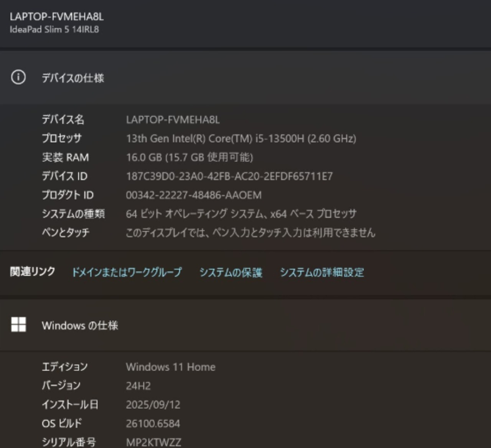Screen dimensions: 491x448
Task: Click the edition value Windows 11 Home
Action: (171, 367)
